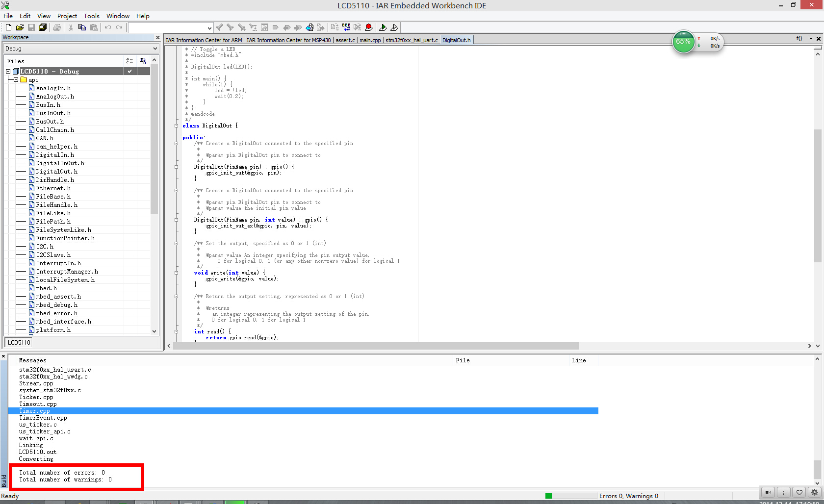Click the Find Previous toolbar icon
This screenshot has height=504, width=824.
coord(219,27)
